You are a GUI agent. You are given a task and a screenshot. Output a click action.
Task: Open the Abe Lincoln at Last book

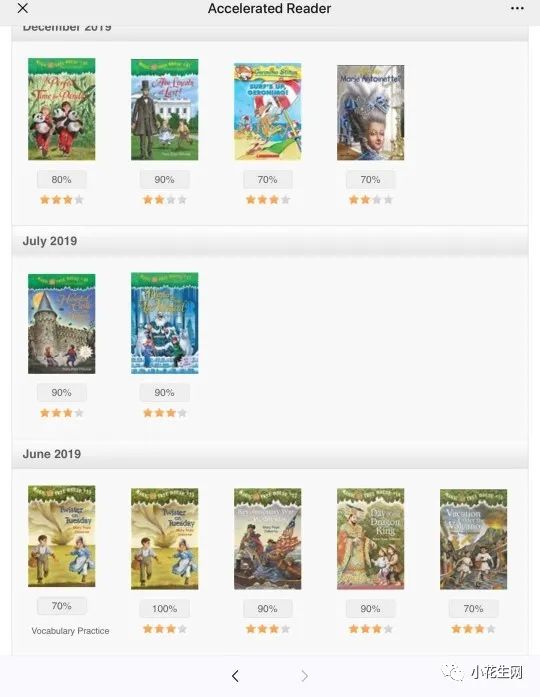click(x=164, y=109)
